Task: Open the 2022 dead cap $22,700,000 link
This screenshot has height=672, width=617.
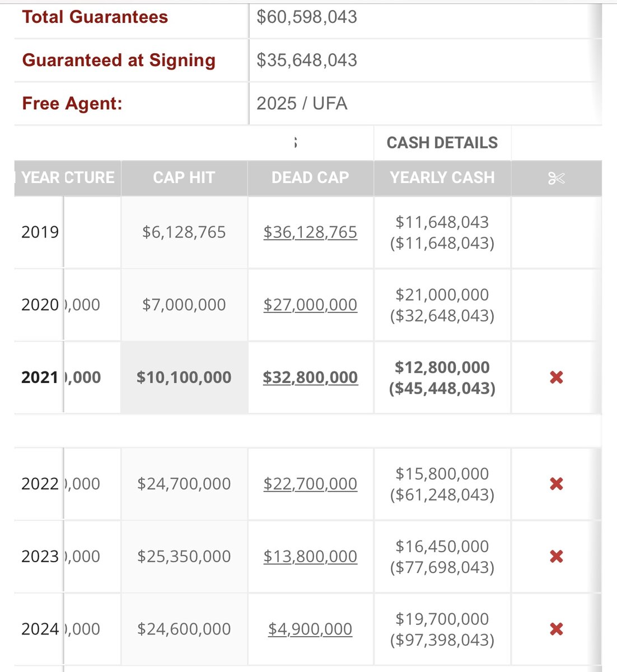Action: point(310,484)
